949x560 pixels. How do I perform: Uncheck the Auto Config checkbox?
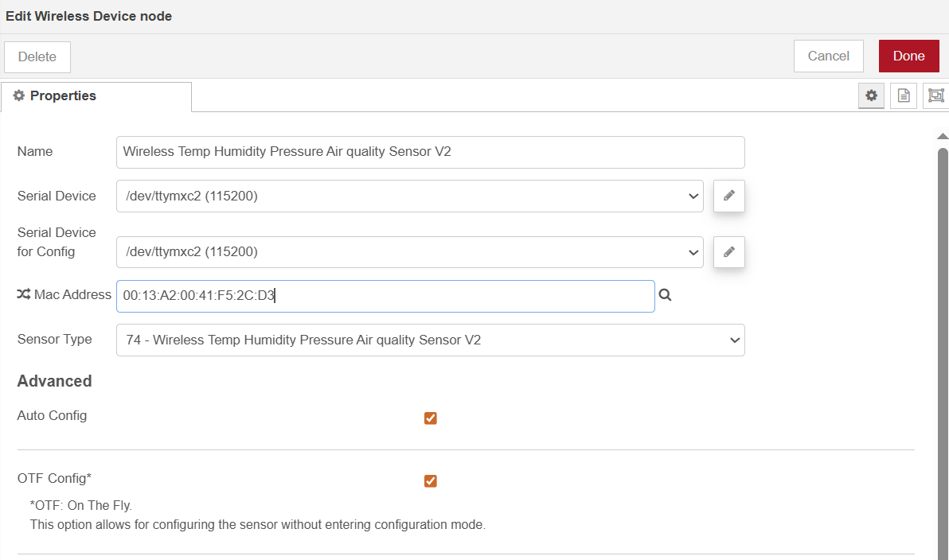coord(431,418)
